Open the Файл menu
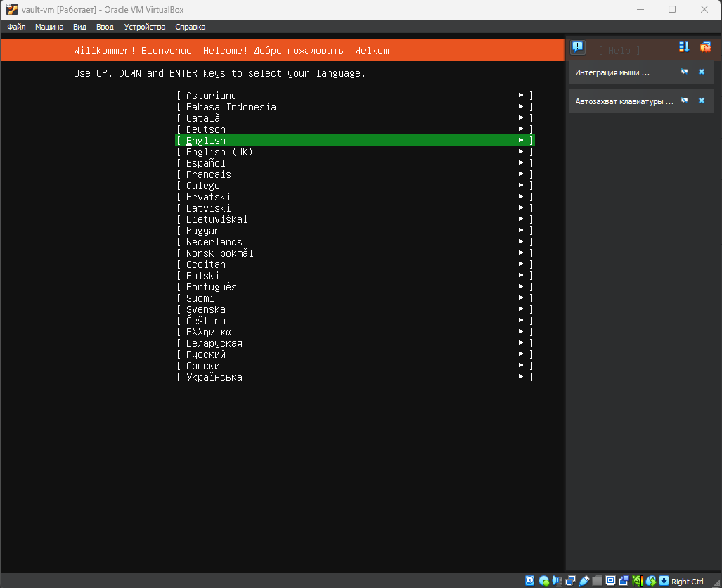Viewport: 722px width, 588px height. pyautogui.click(x=16, y=27)
